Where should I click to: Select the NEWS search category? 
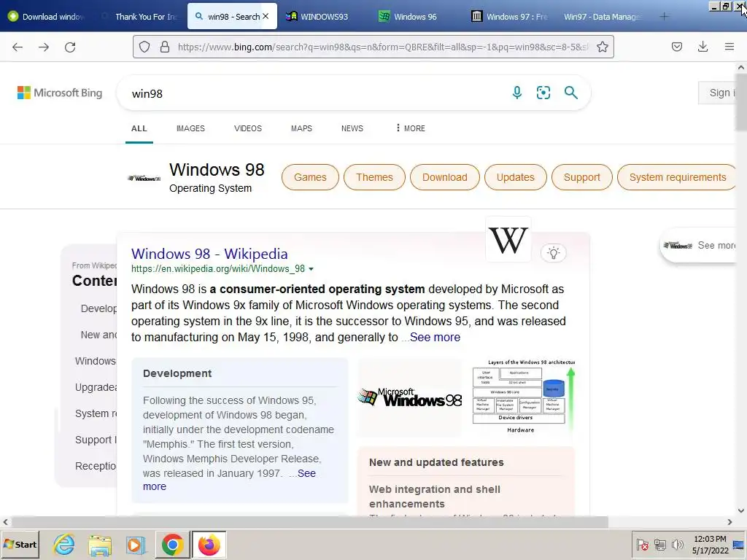tap(352, 128)
